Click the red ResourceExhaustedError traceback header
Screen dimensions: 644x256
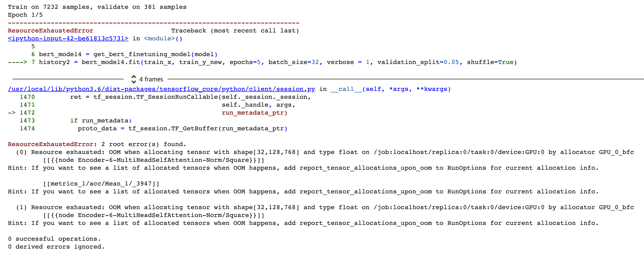[x=50, y=31]
